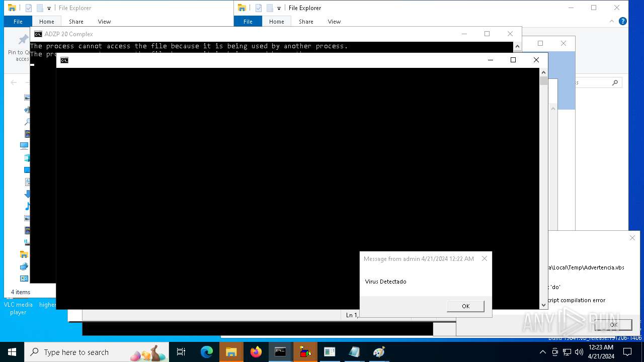Image resolution: width=644 pixels, height=362 pixels.
Task: Click the 'VLC media player' desktop label
Action: tap(18, 308)
